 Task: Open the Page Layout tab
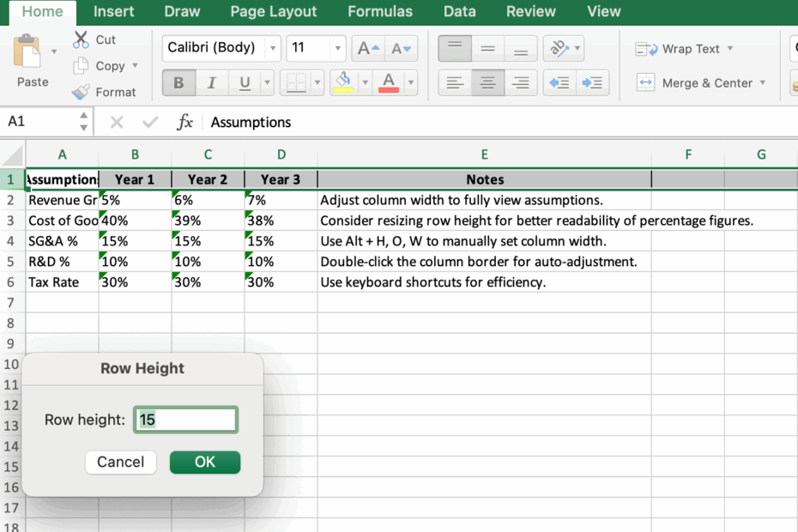[274, 11]
